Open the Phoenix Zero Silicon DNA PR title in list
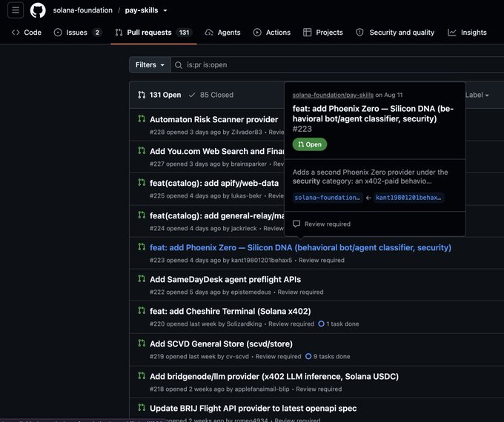 pos(300,247)
